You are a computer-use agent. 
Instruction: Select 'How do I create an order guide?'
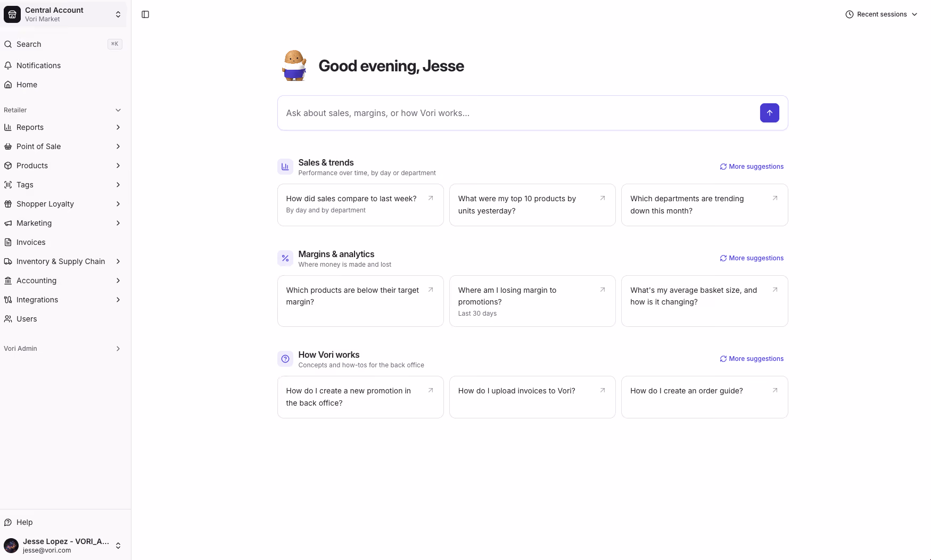click(704, 397)
